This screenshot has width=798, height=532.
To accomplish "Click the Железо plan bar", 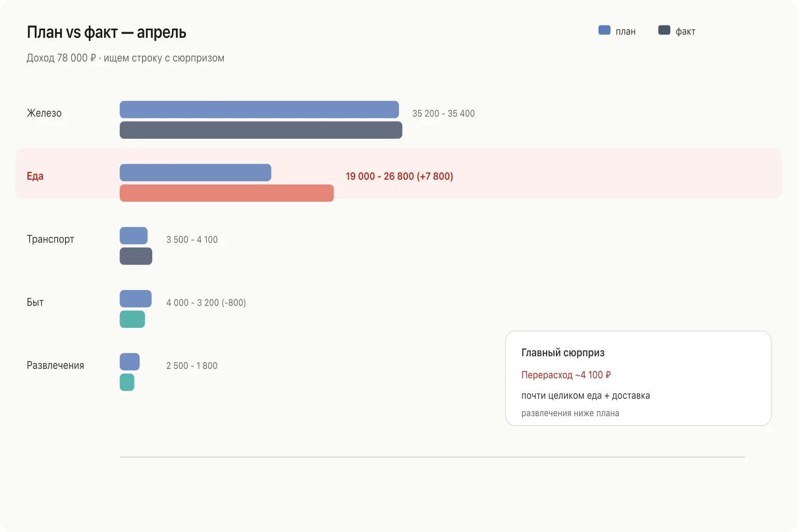I will click(259, 110).
